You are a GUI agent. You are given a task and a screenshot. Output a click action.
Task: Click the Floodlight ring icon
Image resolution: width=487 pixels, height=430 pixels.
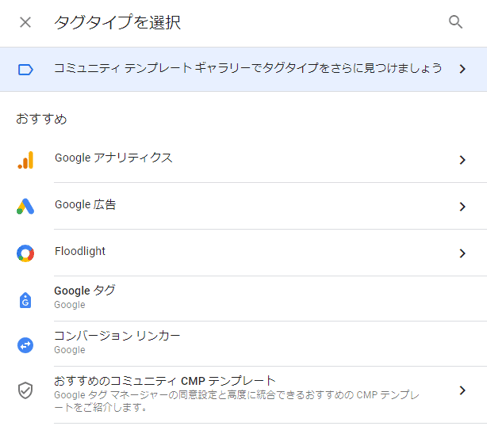(25, 253)
